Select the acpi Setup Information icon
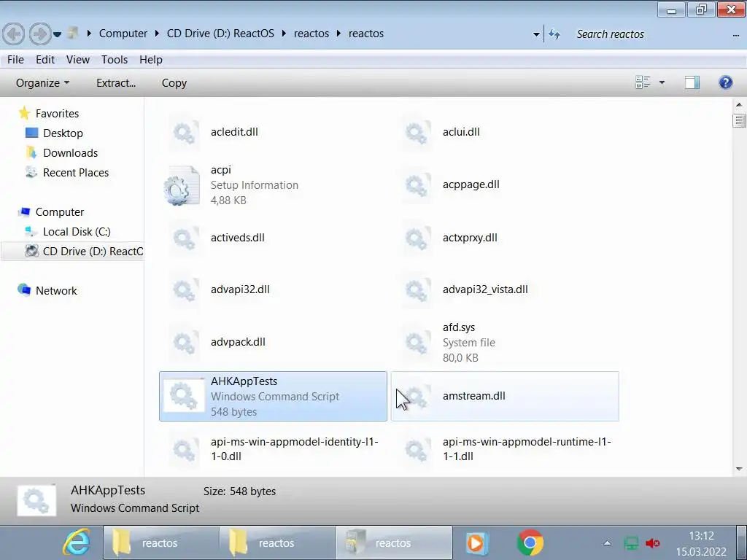Image resolution: width=747 pixels, height=560 pixels. tap(182, 185)
